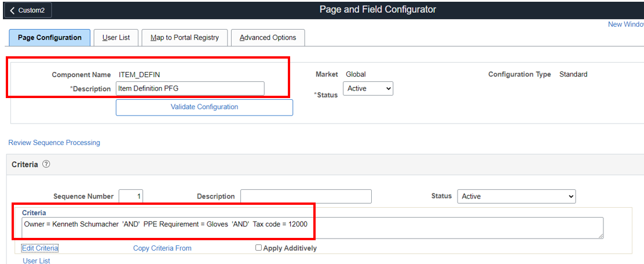The width and height of the screenshot is (644, 264).
Task: Click the empty criteria Description field
Action: click(306, 196)
